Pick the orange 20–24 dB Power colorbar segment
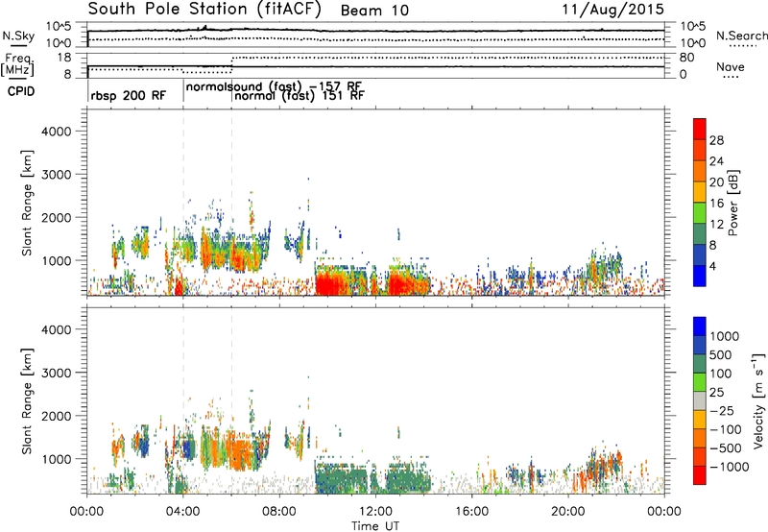This screenshot has height=532, width=768. pyautogui.click(x=700, y=171)
